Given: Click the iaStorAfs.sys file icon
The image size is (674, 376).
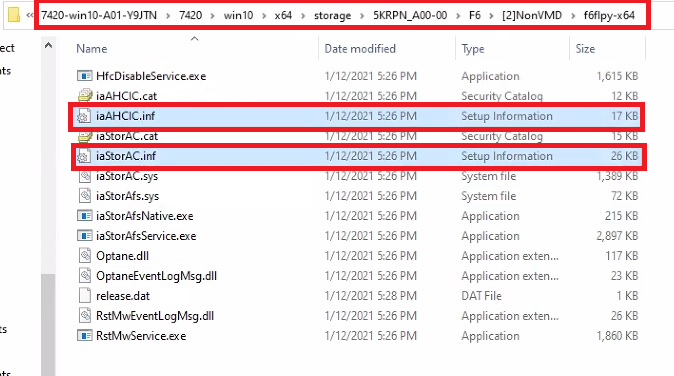Looking at the screenshot, I should pos(85,196).
